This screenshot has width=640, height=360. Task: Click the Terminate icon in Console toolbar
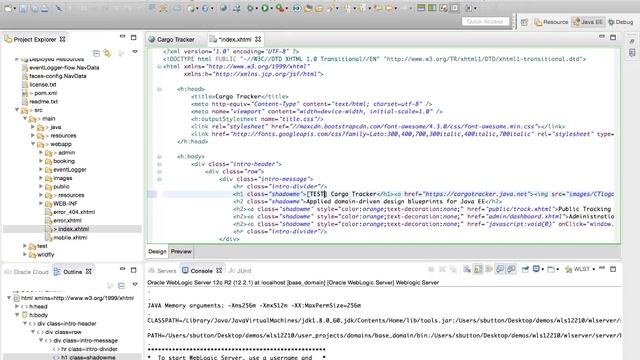click(x=431, y=269)
